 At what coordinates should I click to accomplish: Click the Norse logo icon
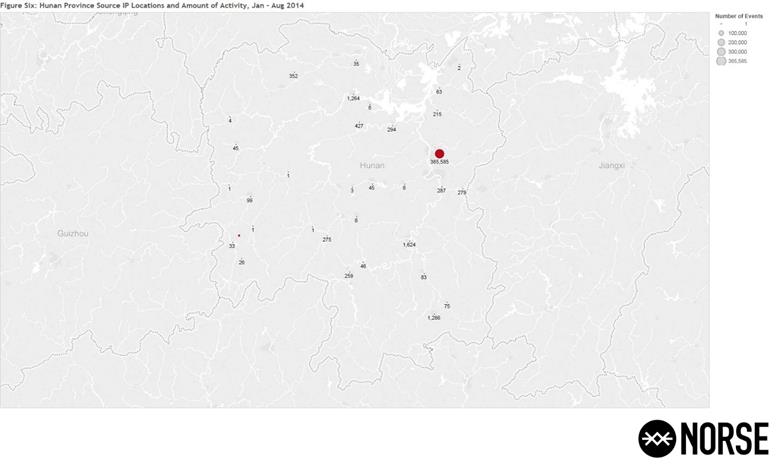pos(657,438)
